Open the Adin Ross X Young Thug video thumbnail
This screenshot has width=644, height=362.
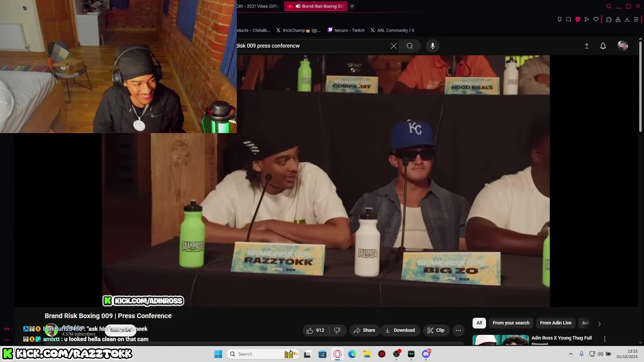coord(501,340)
